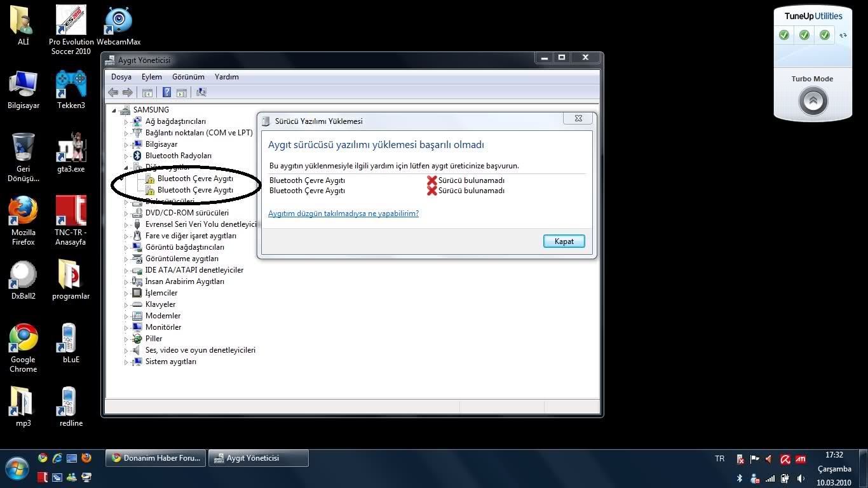Launch Internet Explorer from quick launch bar
The height and width of the screenshot is (488, 868).
pos(57,458)
